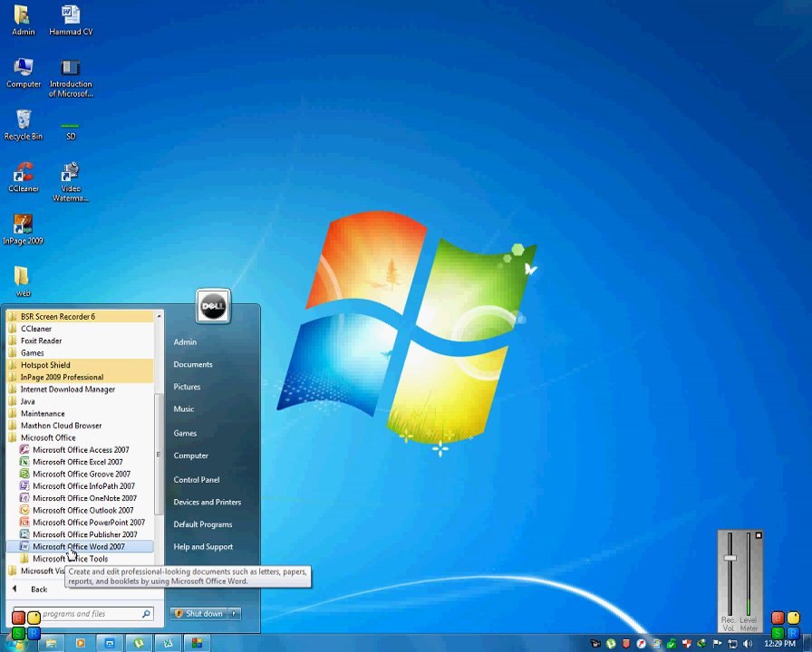812x652 pixels.
Task: Open Music from the Start menu
Action: tap(184, 408)
